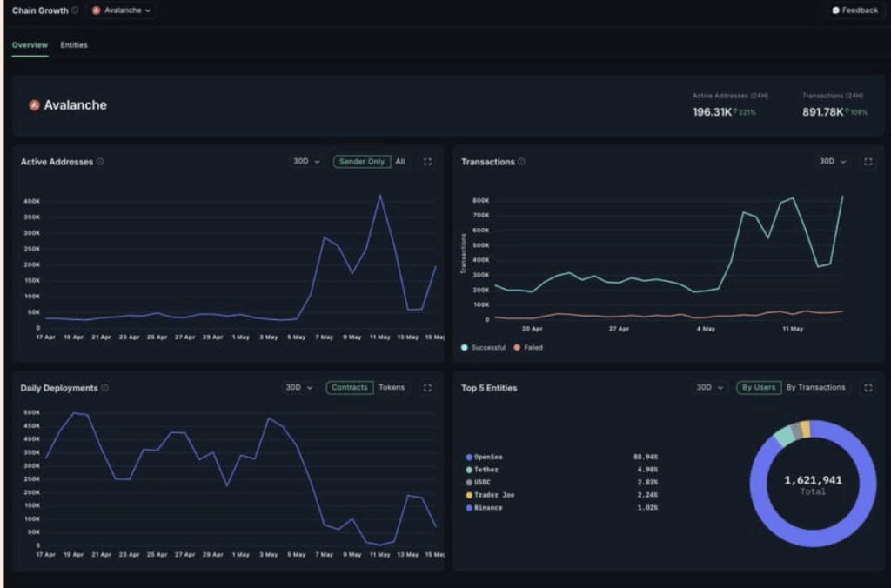Toggle the Failed series in the legend
Image resolution: width=891 pixels, height=588 pixels.
tap(528, 347)
